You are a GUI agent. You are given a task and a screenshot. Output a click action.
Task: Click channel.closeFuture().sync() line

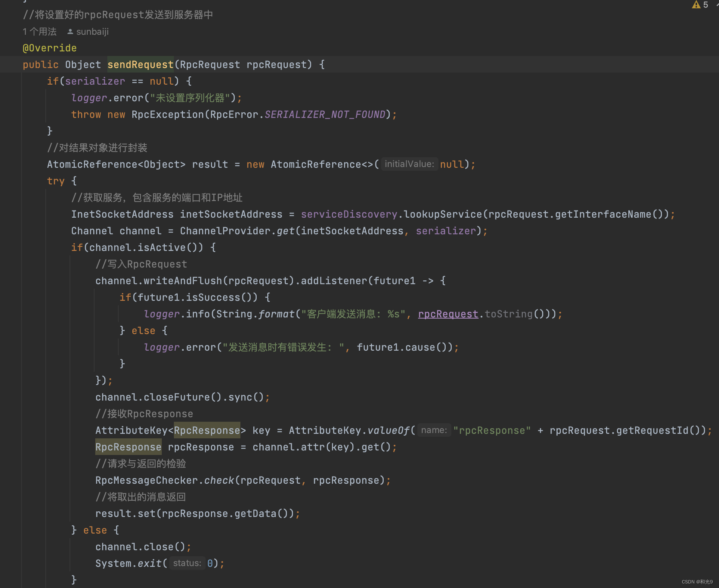coord(183,397)
